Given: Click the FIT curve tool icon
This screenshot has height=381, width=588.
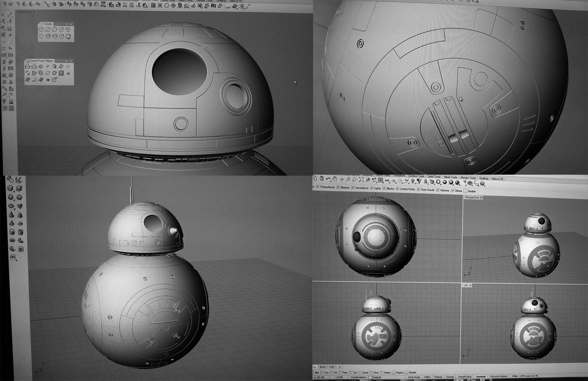Looking at the screenshot, I should pos(125,4).
